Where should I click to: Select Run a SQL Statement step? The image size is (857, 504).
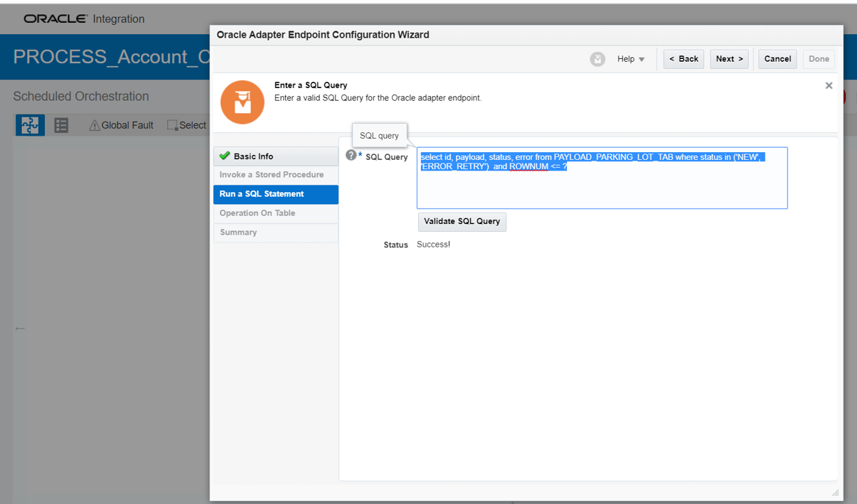click(276, 194)
